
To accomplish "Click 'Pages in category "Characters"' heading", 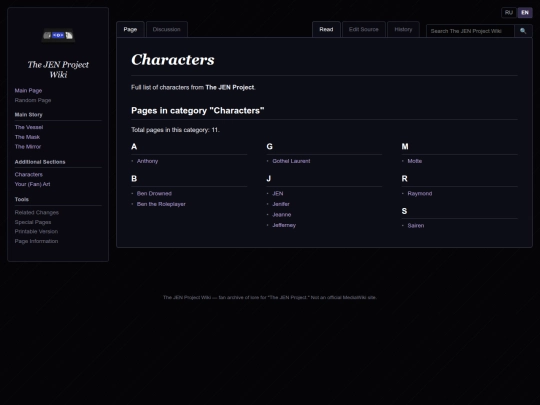I will coord(198,111).
